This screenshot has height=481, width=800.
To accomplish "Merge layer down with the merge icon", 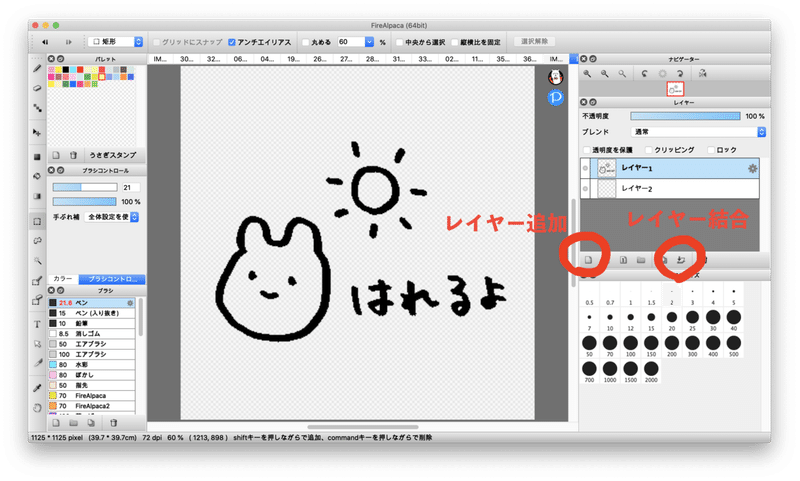I will point(681,260).
